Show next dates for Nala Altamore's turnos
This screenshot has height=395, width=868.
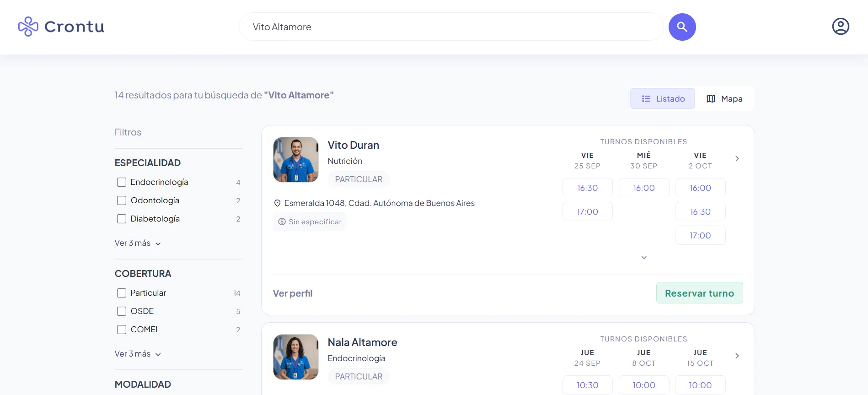737,356
